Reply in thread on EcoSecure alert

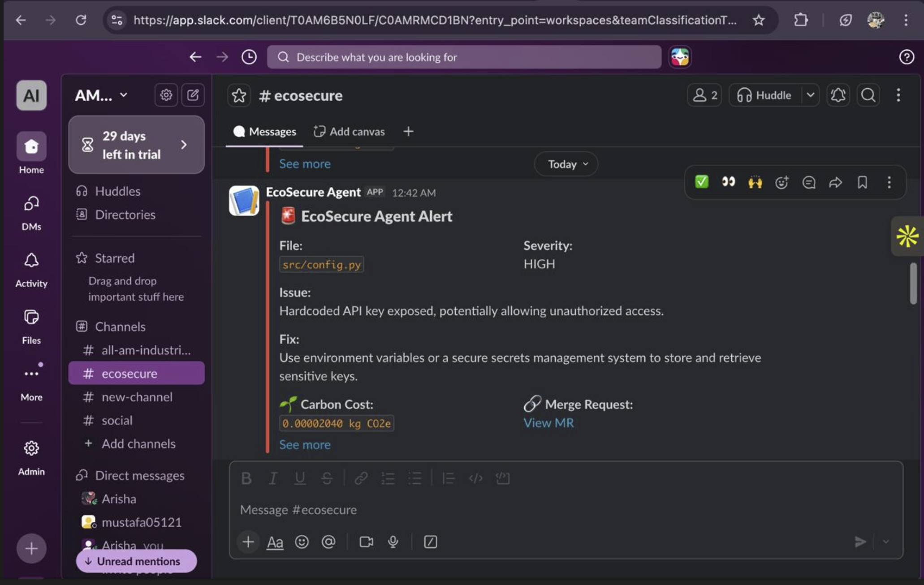pos(808,182)
